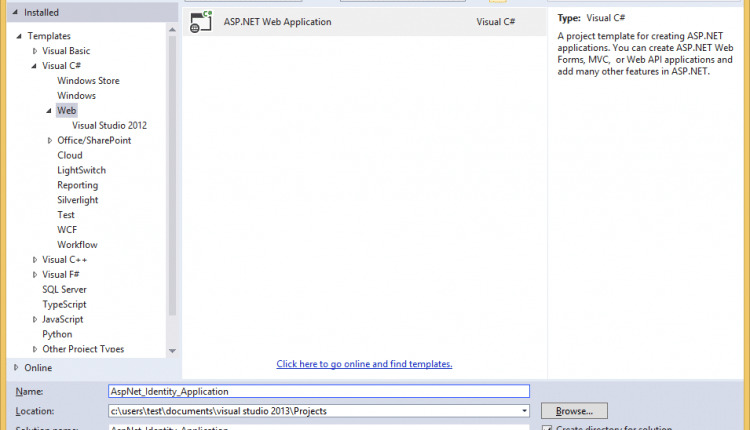
Task: Select the TypeScript category
Action: 64,304
